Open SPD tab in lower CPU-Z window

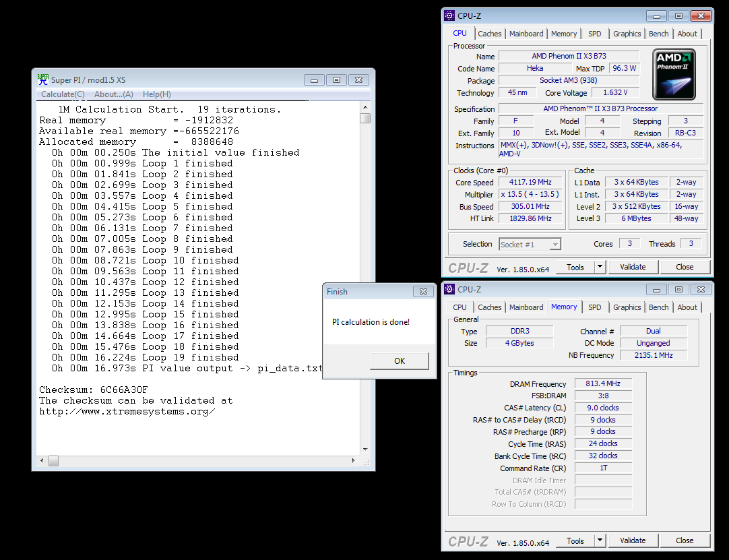[x=595, y=307]
